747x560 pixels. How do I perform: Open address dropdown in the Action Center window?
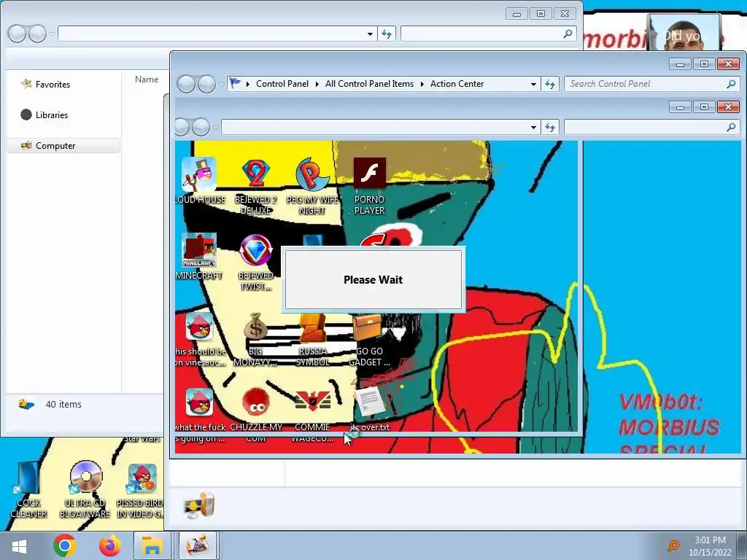pyautogui.click(x=533, y=85)
